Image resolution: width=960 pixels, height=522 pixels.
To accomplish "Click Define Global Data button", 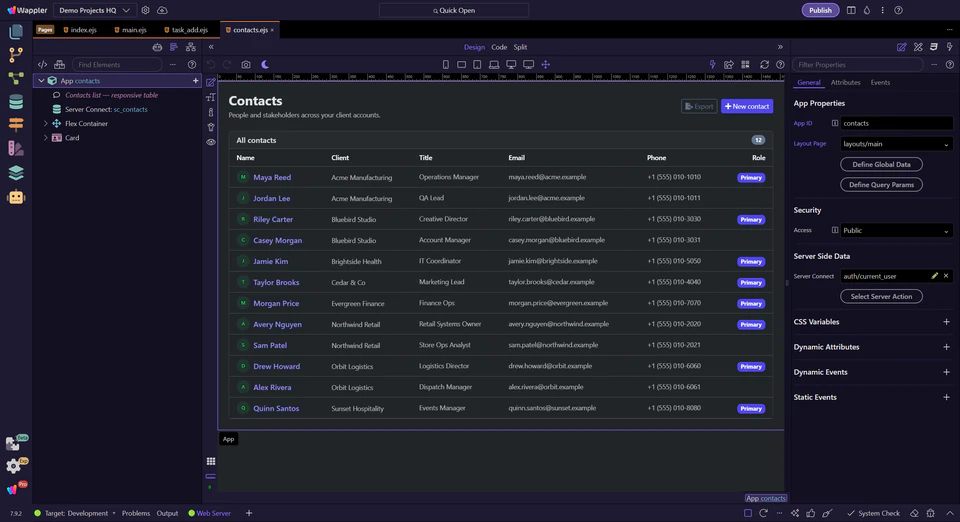I will (x=881, y=165).
